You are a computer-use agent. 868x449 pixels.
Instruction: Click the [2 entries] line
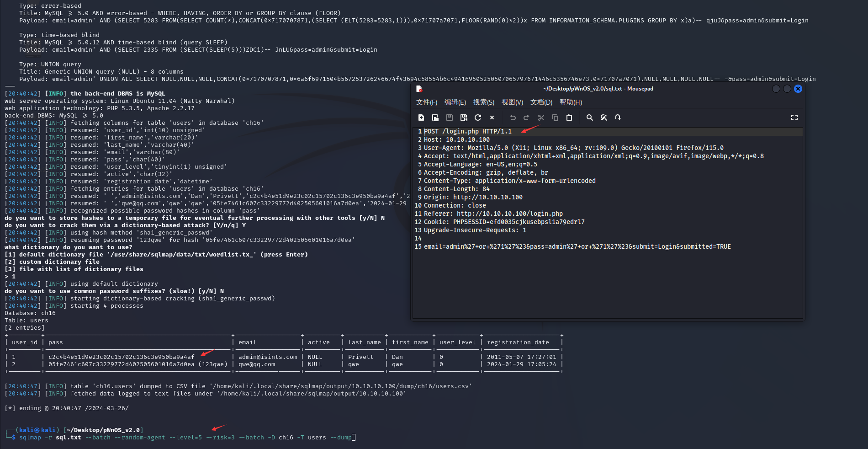[x=25, y=328]
